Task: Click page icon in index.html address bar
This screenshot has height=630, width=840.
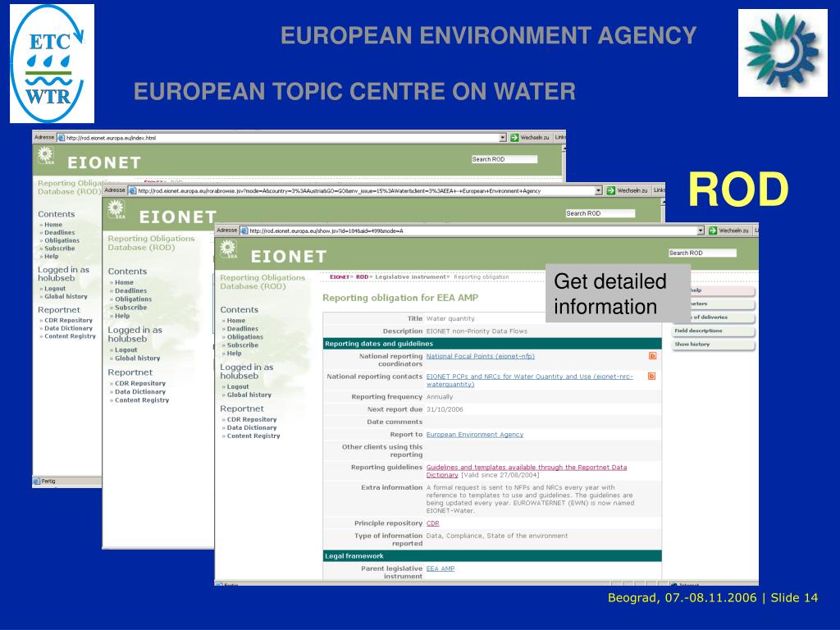Action: pos(61,138)
